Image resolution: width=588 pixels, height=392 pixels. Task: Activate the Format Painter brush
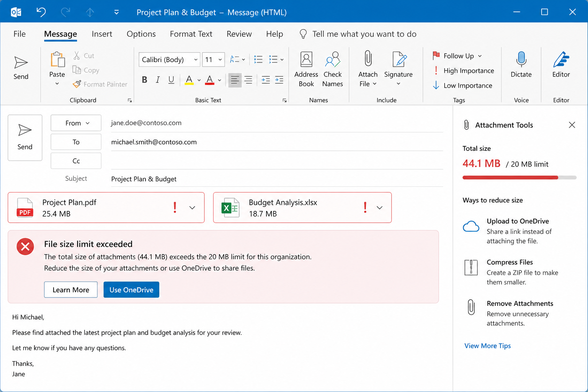[100, 84]
